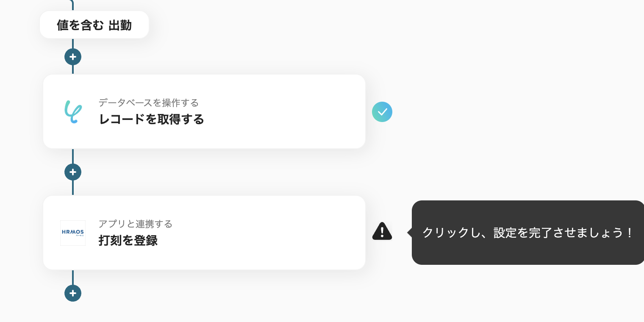Click the connector line below the レコードを取得する card
644x322 pixels.
(x=73, y=156)
